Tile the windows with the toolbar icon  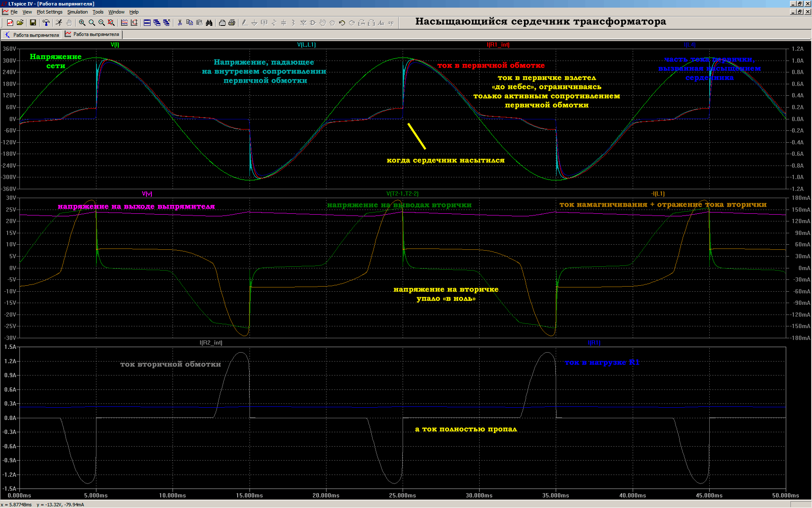coord(147,23)
